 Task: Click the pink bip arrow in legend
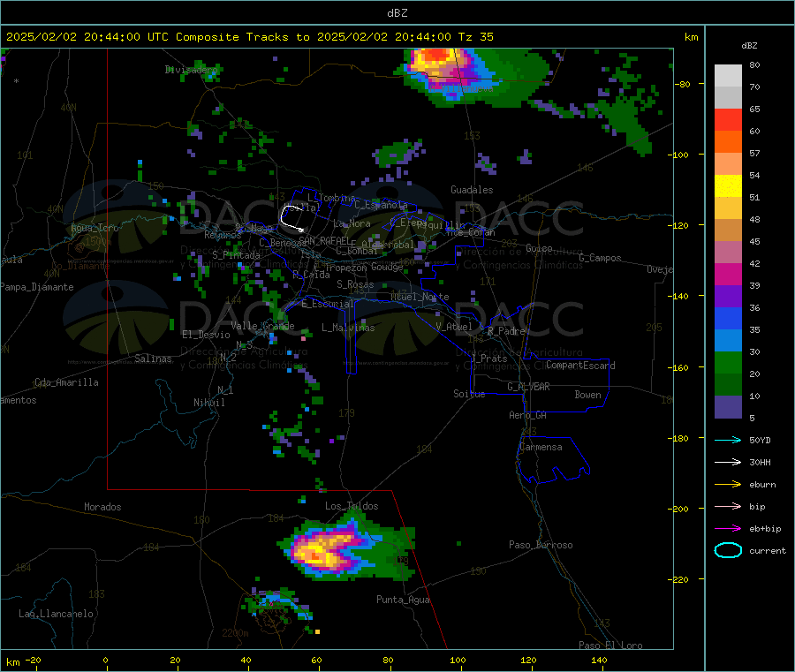pyautogui.click(x=728, y=506)
